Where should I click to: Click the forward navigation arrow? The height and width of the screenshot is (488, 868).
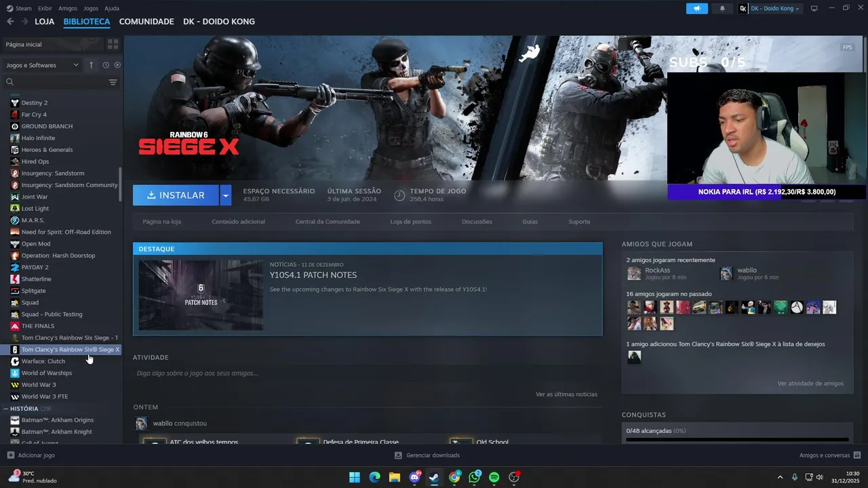tap(24, 22)
